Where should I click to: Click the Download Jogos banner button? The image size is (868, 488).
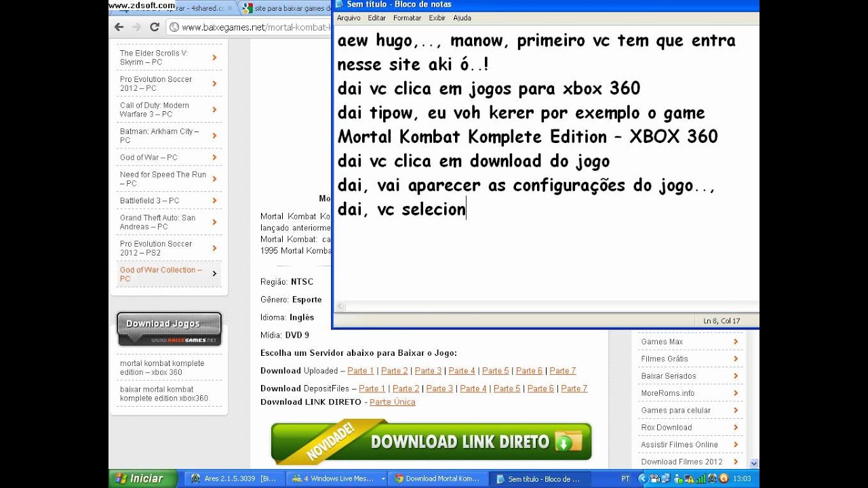[x=169, y=329]
